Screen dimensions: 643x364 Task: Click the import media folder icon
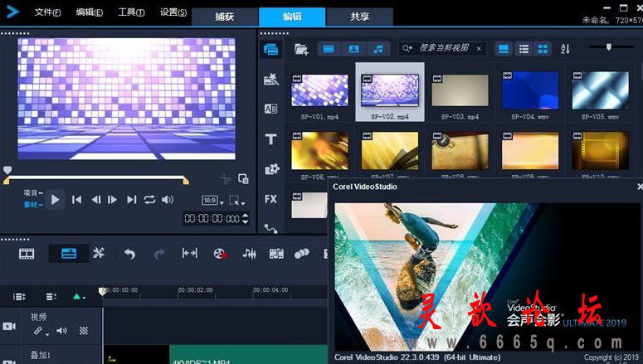coord(301,49)
